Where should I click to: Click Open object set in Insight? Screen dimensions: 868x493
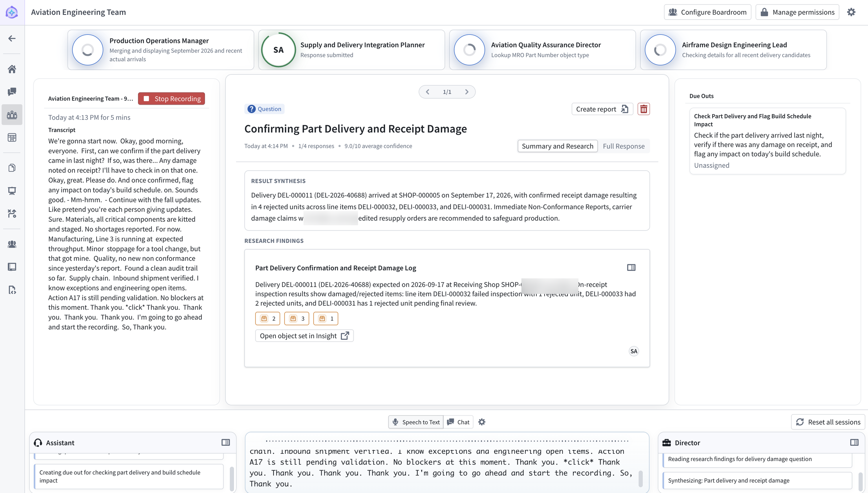coord(304,336)
